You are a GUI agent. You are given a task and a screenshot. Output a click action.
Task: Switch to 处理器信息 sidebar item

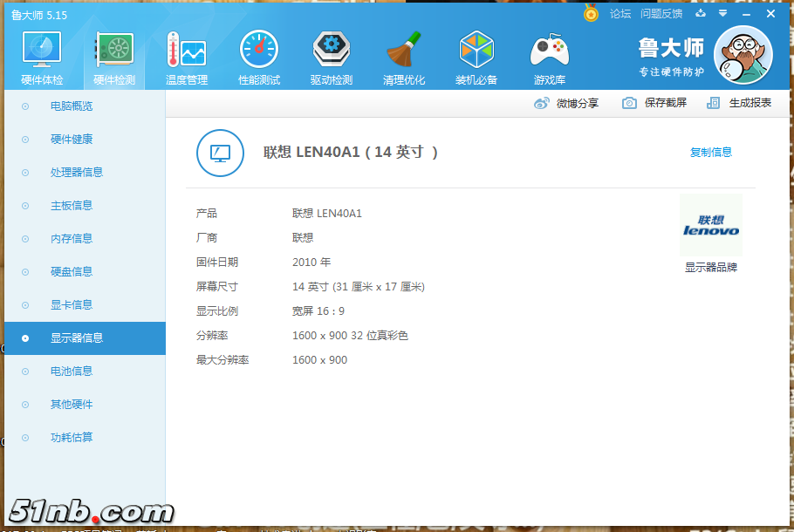point(77,173)
